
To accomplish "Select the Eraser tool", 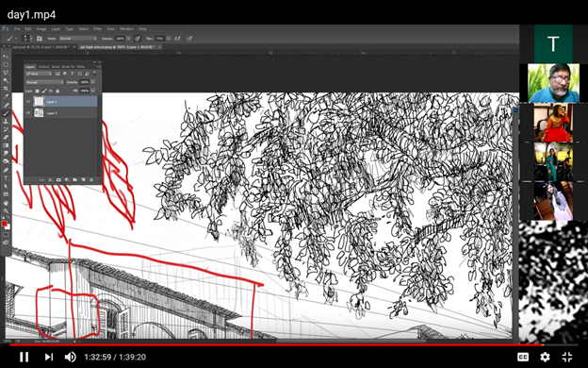I will tap(6, 138).
